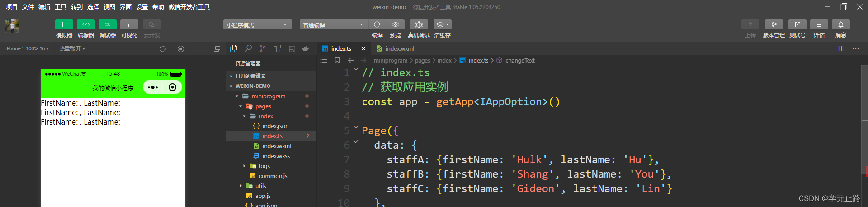Expand the utils folder
This screenshot has width=868, height=207.
pos(271,186)
